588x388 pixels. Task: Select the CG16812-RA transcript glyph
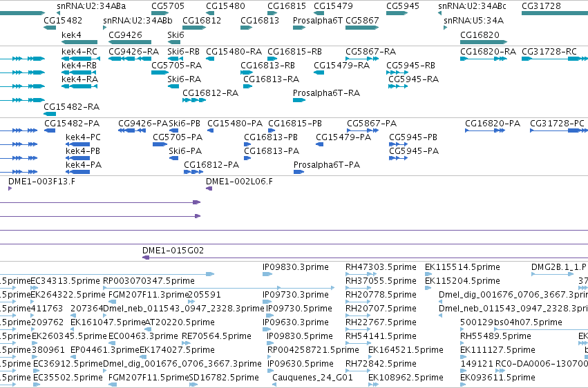194,100
